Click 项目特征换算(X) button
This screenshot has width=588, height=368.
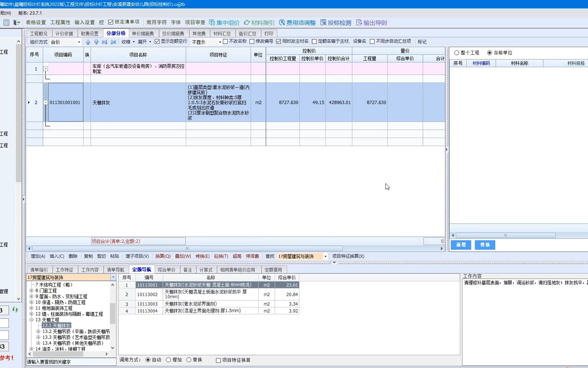click(348, 256)
